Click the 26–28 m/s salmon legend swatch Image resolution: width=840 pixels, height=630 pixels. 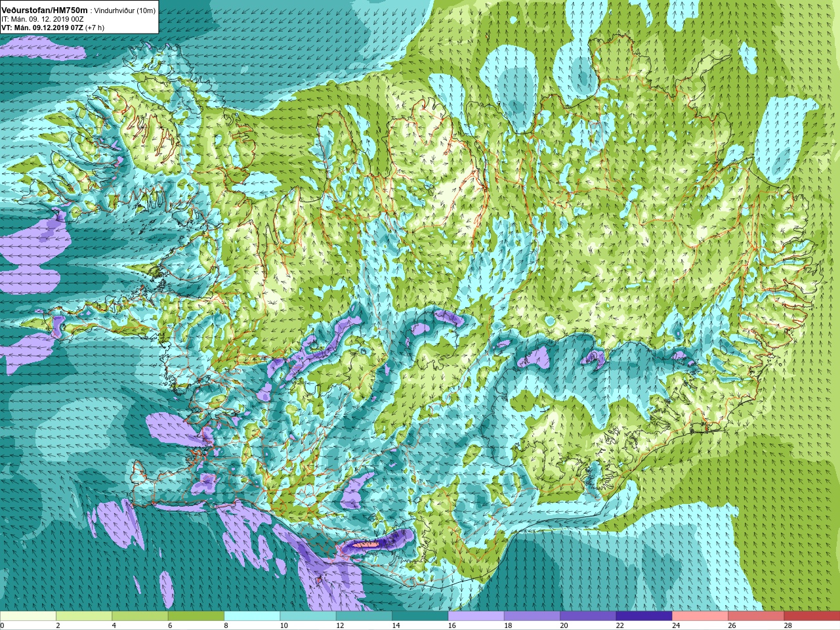[x=756, y=616]
